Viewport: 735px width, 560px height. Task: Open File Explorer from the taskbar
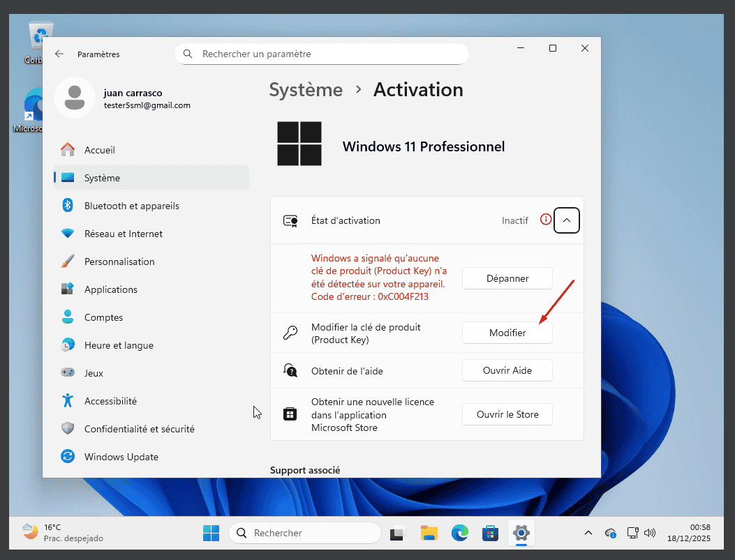tap(429, 533)
